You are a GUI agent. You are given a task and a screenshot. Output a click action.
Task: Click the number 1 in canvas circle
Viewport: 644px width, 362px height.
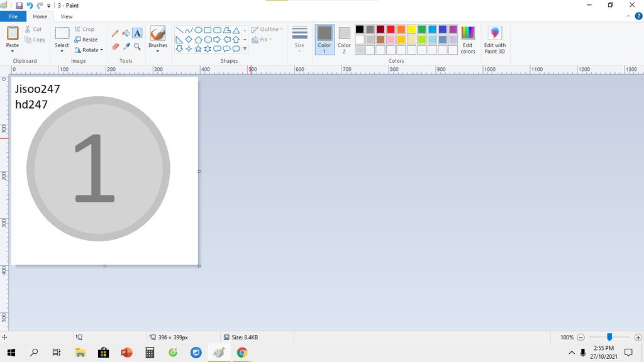pos(94,168)
